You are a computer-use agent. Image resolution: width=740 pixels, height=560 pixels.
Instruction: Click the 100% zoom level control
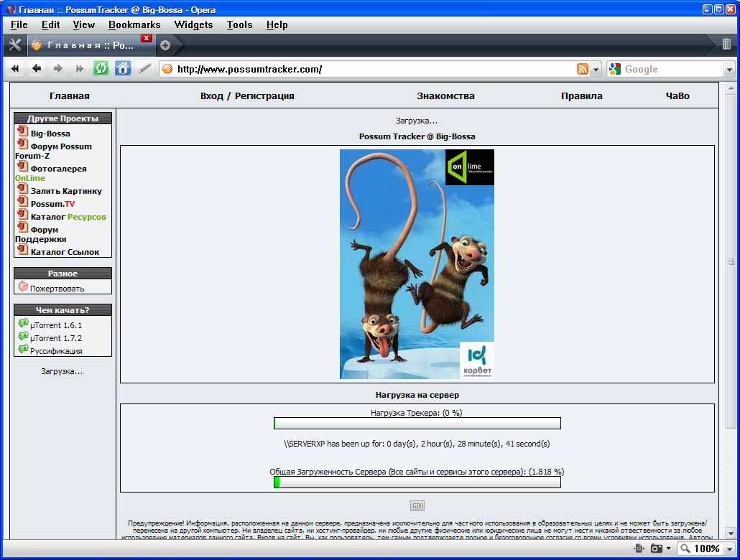click(x=700, y=549)
